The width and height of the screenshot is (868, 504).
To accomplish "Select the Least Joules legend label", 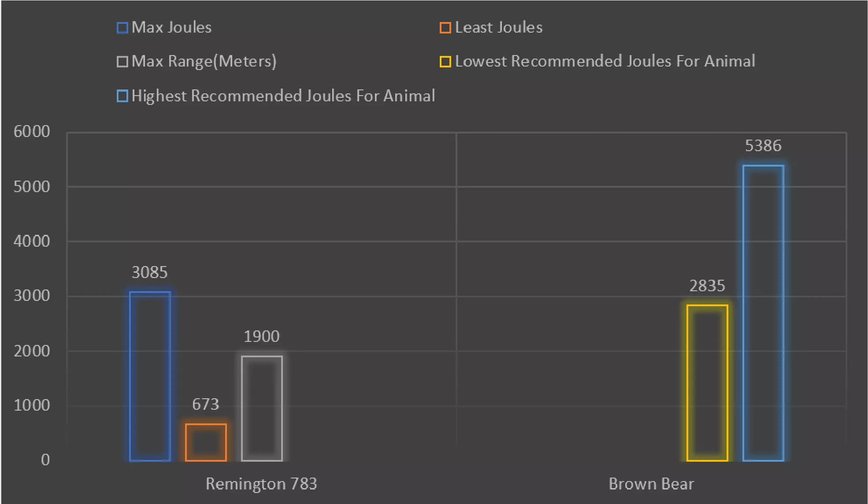I will (498, 27).
